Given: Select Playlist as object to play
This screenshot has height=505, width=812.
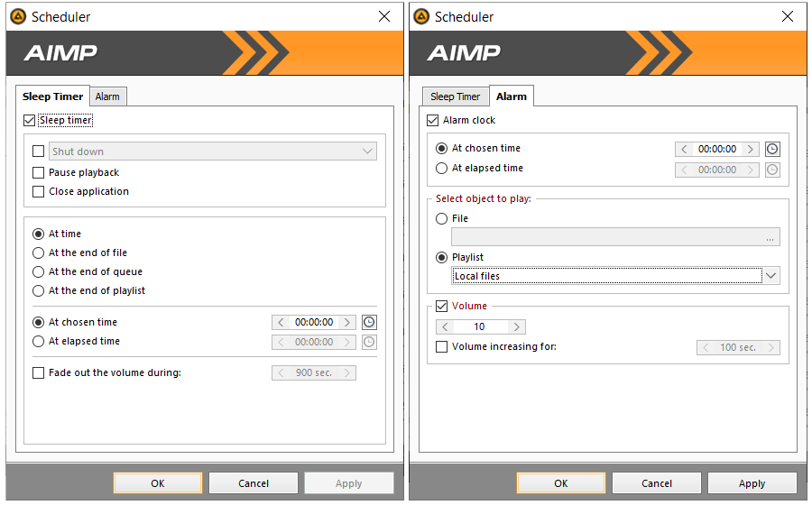Looking at the screenshot, I should point(442,257).
